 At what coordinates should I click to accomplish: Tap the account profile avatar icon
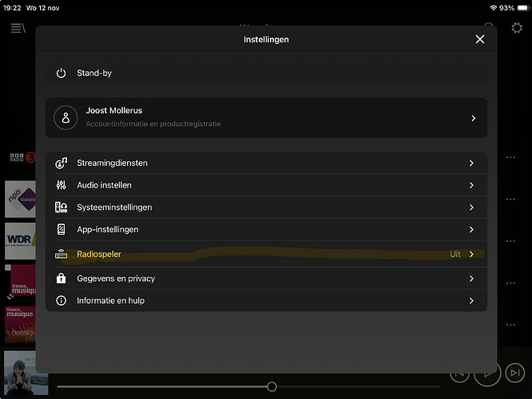point(66,117)
